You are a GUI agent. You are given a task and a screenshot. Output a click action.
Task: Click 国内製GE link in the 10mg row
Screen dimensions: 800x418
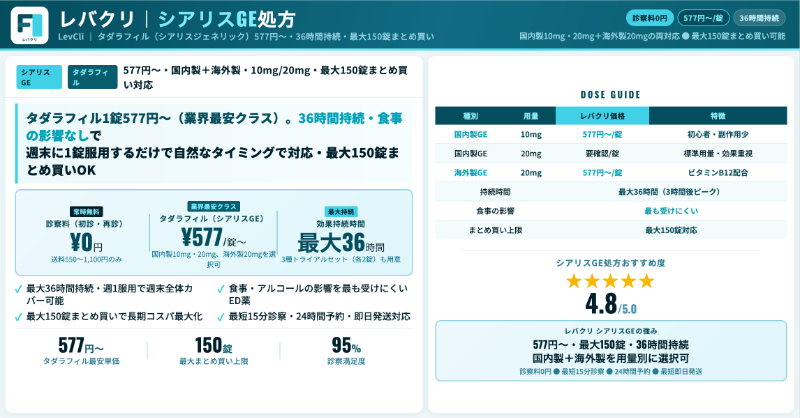tap(470, 134)
